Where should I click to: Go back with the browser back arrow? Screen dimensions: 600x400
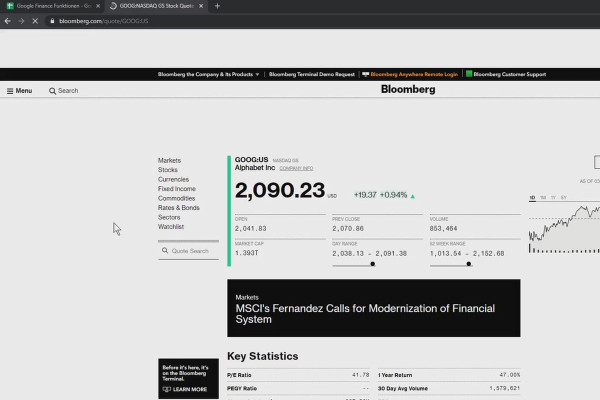8,21
